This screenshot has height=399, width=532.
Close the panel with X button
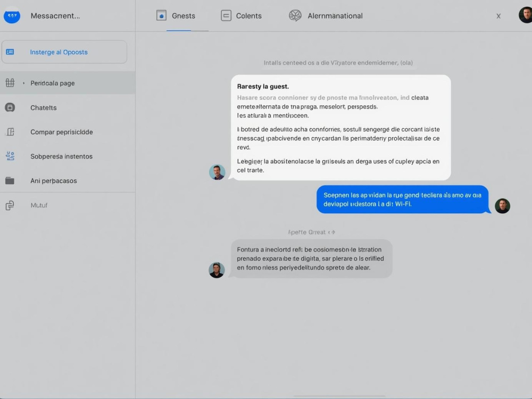click(498, 16)
